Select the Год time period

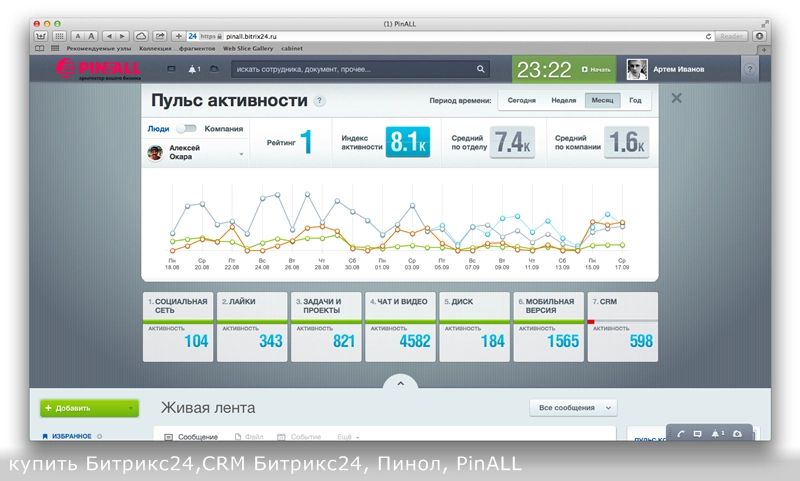[x=635, y=101]
